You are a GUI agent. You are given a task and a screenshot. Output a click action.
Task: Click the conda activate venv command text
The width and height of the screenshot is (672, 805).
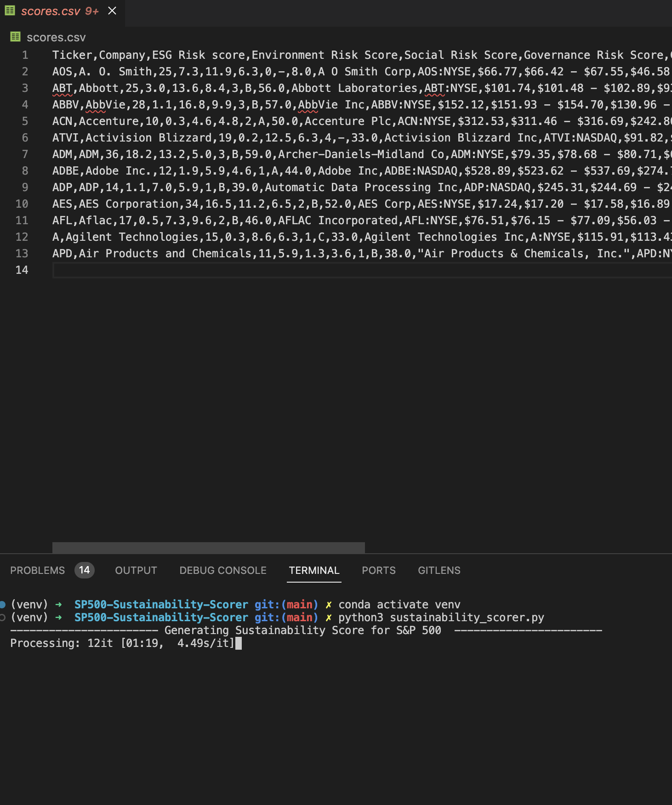pyautogui.click(x=399, y=605)
